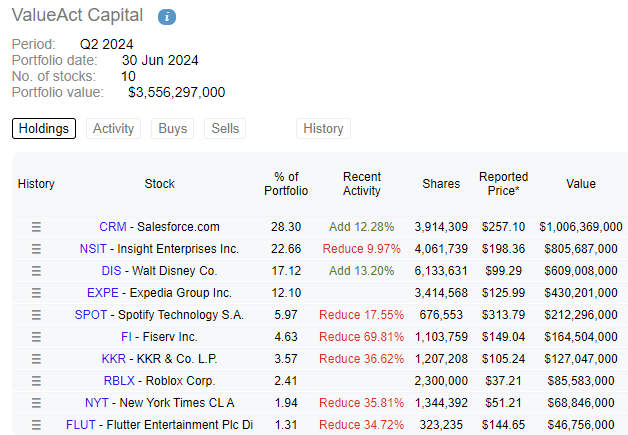
Task: Sort by % of Portfolio column header
Action: 286,184
